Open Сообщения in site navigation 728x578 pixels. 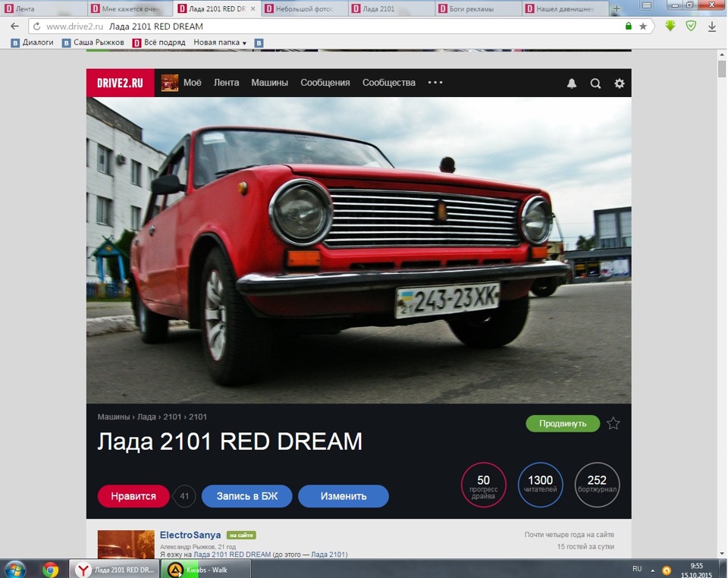point(325,83)
